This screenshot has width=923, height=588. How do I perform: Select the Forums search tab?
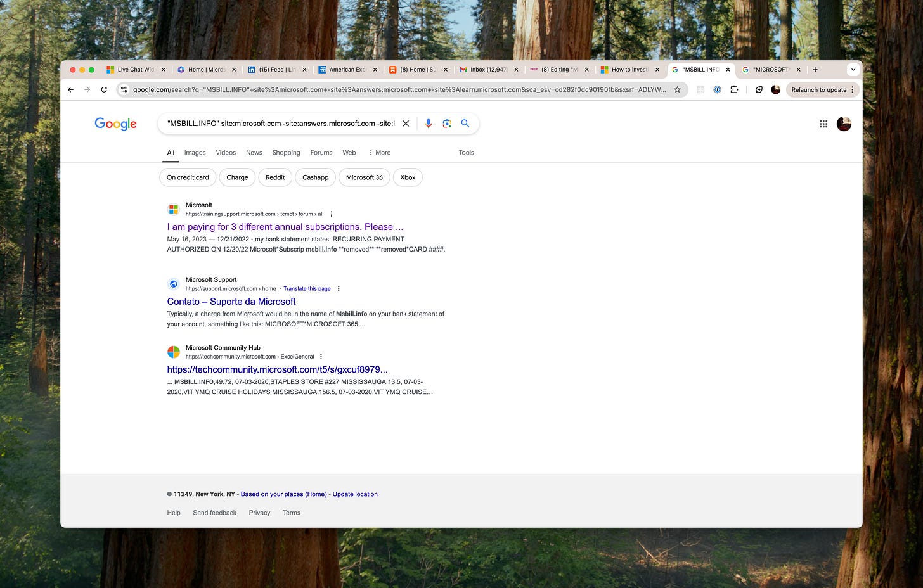(x=321, y=153)
